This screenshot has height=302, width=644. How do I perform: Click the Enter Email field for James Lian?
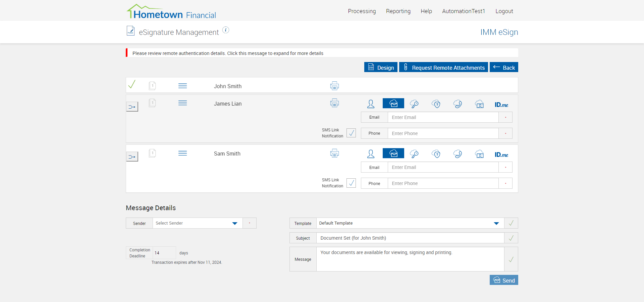[x=443, y=117]
